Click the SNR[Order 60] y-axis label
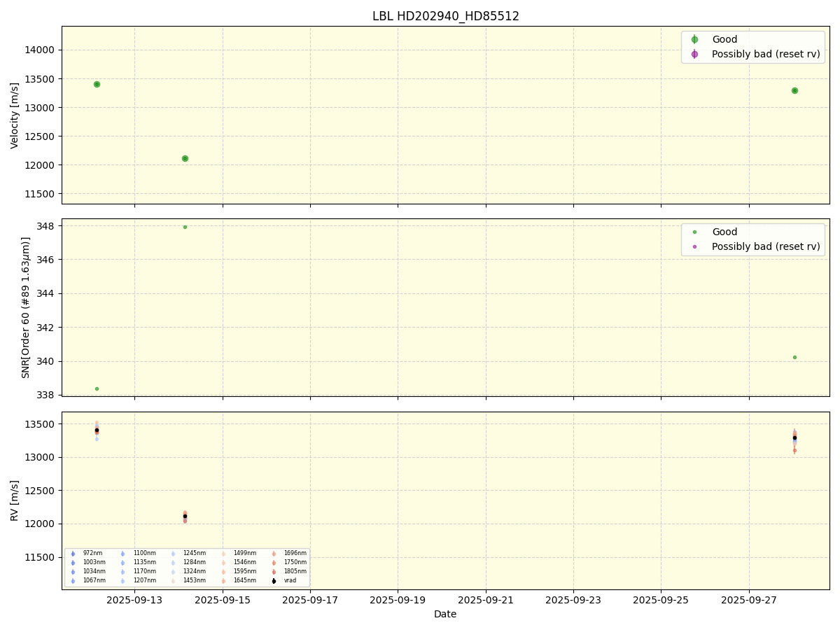Image resolution: width=840 pixels, height=630 pixels. pyautogui.click(x=26, y=307)
